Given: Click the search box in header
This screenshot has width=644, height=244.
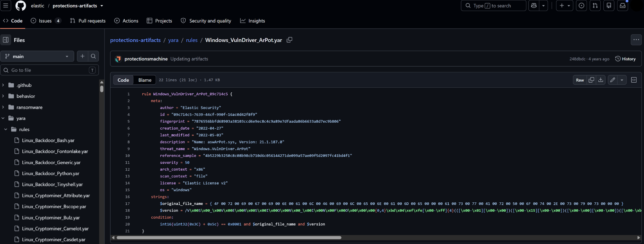Looking at the screenshot, I should pyautogui.click(x=493, y=5).
